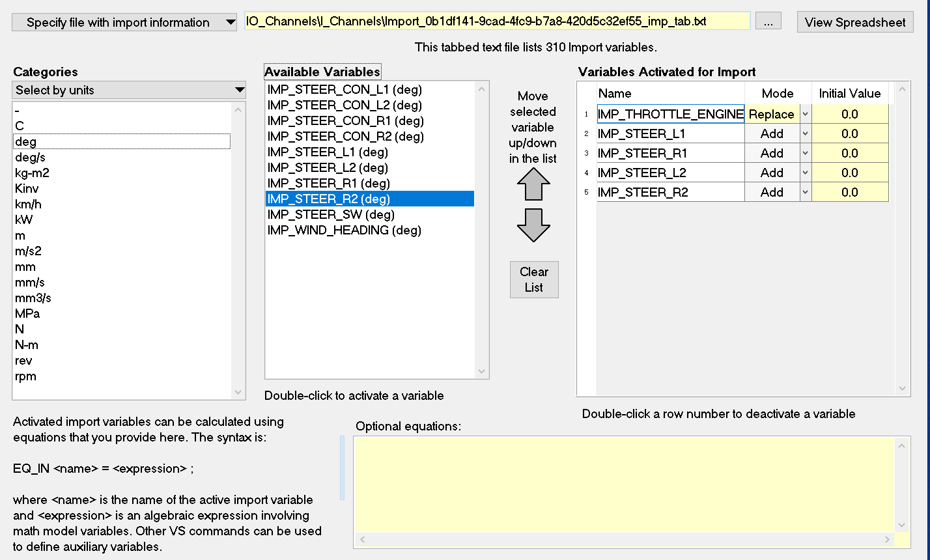Open the 'Specify file with import information' dropdown
930x560 pixels.
pyautogui.click(x=124, y=22)
